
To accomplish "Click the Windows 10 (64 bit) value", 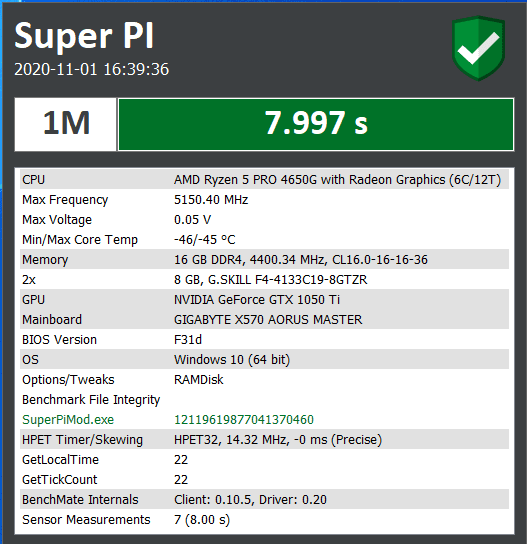I will pyautogui.click(x=232, y=360).
